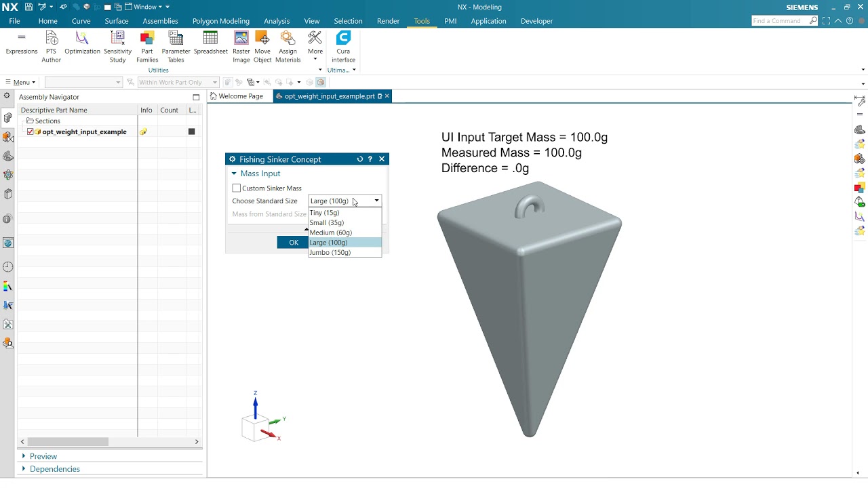Open the Spreadsheet tool

211,43
